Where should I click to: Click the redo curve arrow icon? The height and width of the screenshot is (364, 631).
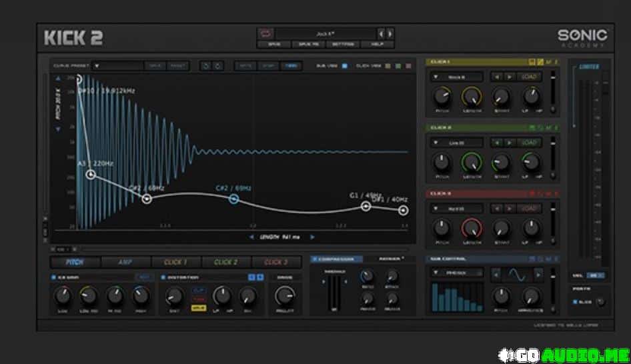click(217, 65)
